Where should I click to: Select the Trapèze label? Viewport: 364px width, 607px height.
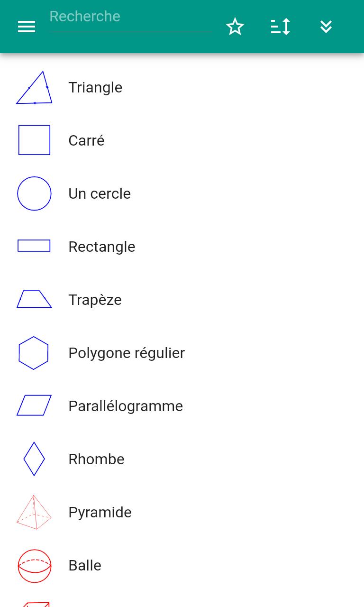[x=95, y=300]
